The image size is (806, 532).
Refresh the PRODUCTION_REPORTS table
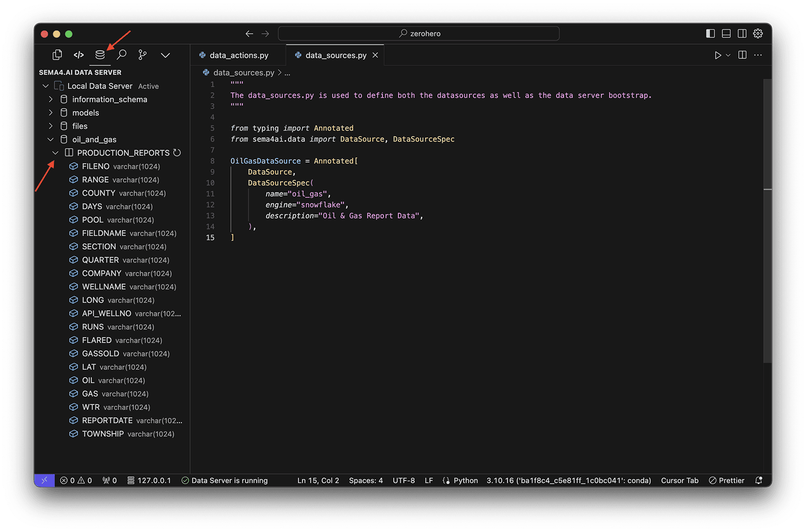(177, 153)
